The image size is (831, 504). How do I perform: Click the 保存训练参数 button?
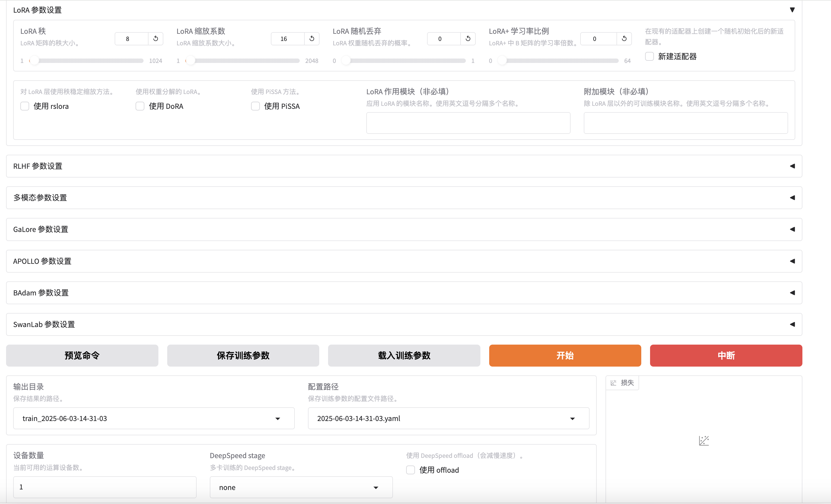(x=243, y=355)
